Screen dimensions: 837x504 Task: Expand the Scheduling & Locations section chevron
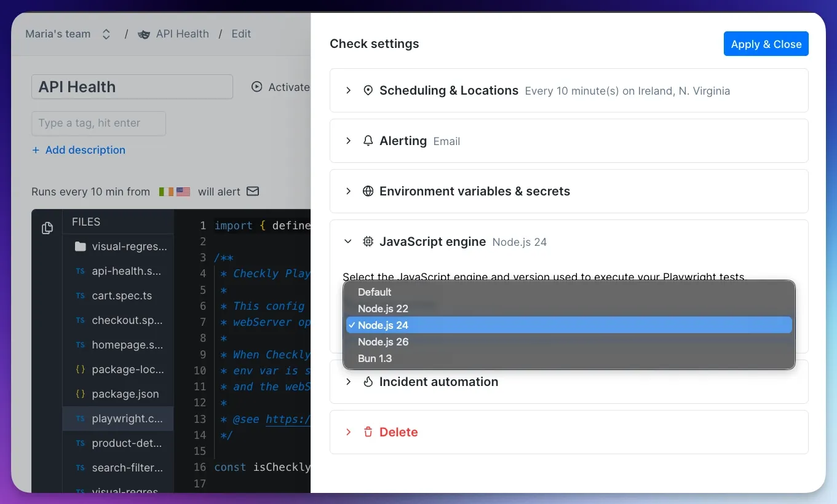click(x=348, y=90)
